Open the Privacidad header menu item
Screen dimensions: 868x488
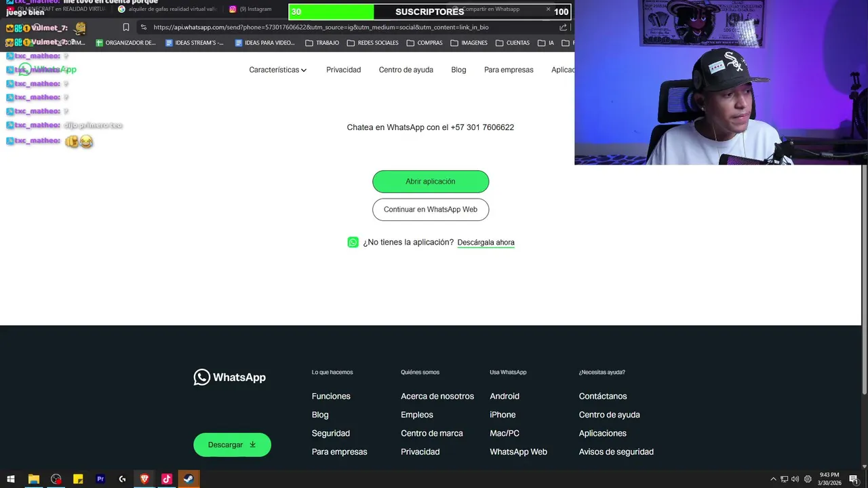click(x=343, y=70)
